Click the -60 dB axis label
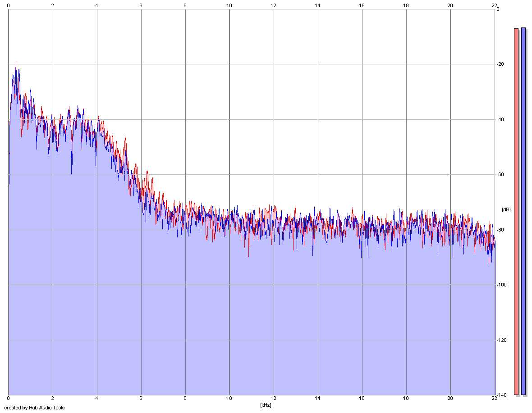 pyautogui.click(x=500, y=175)
